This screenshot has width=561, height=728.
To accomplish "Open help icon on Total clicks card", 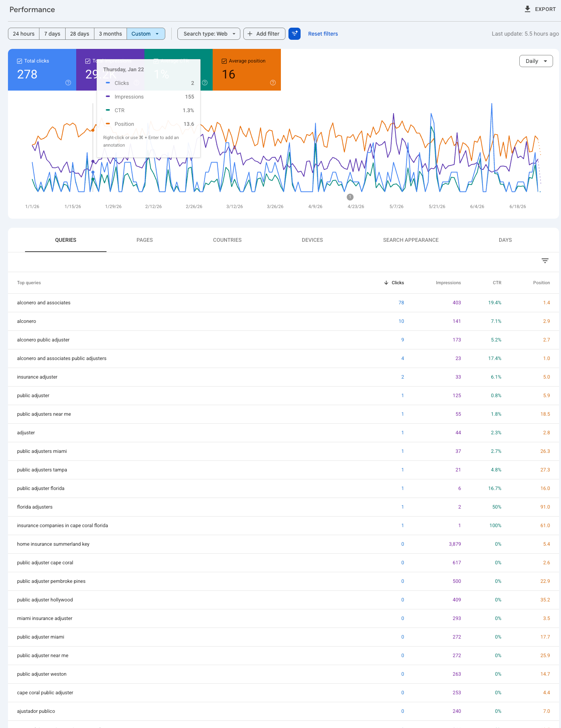I will [x=68, y=83].
